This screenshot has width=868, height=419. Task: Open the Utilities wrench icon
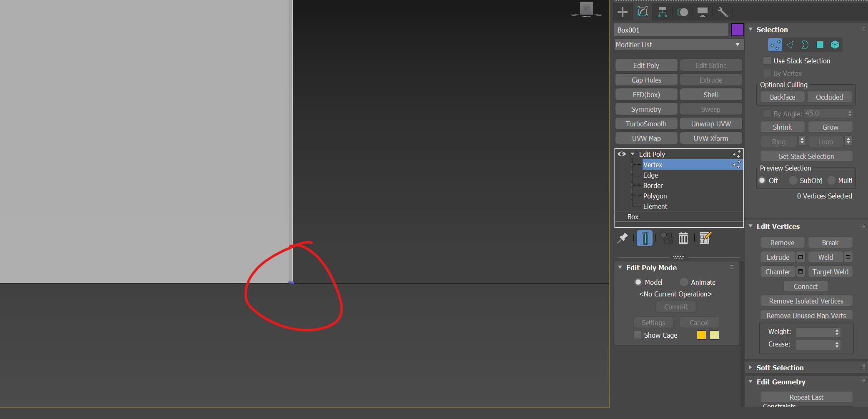723,12
